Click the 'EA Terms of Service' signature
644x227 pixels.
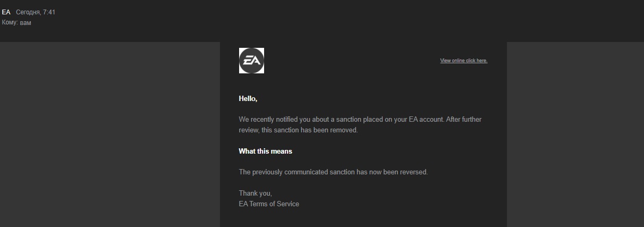269,204
